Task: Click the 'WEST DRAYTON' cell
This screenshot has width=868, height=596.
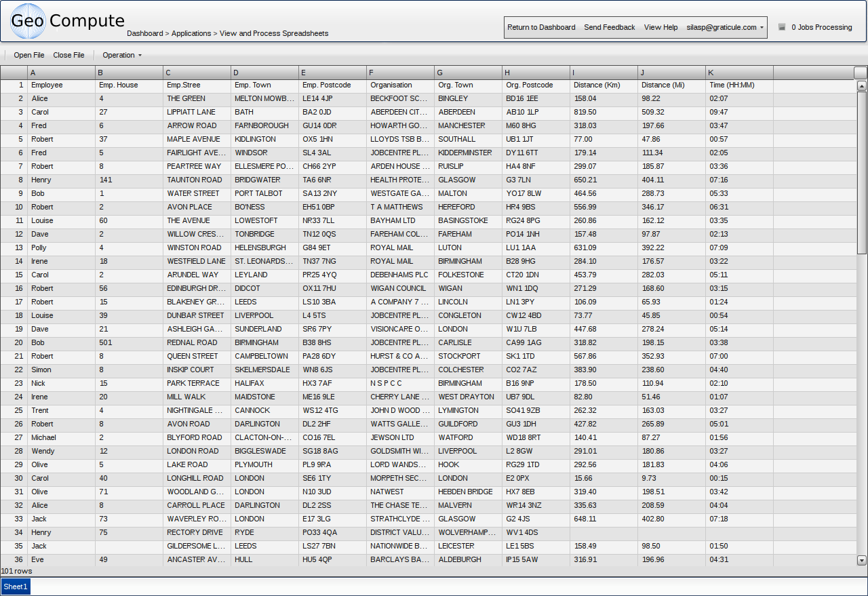Action: point(469,397)
